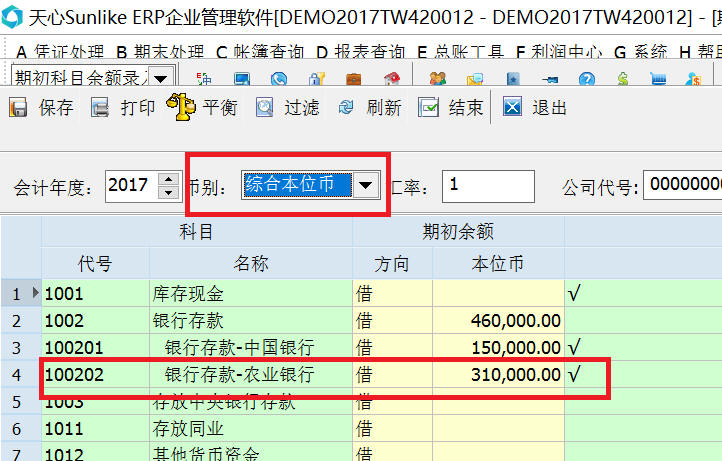
Task: Click the brown briefcase toolbar icon
Action: pos(354,79)
